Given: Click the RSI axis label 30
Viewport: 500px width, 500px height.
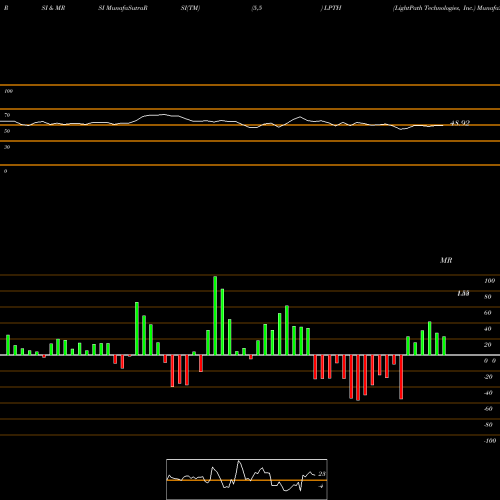Looking at the screenshot, I should 7,147.
